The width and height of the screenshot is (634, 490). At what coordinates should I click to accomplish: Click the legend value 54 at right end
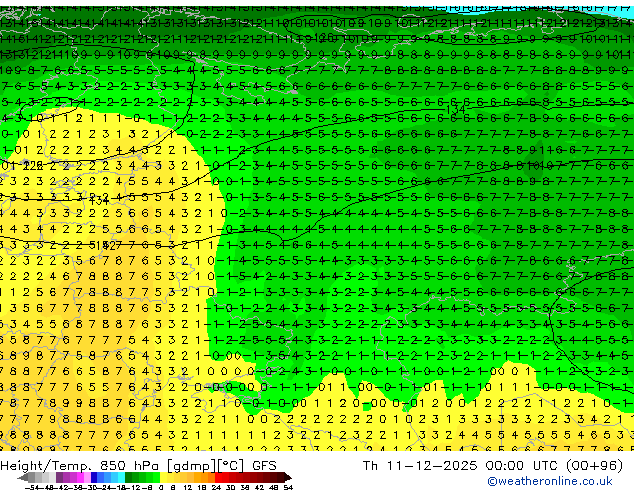coord(287,487)
